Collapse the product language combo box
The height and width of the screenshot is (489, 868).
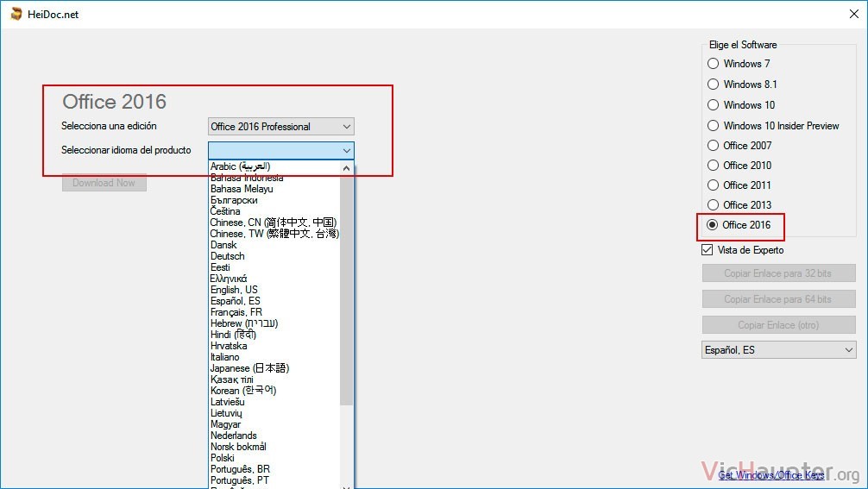[x=281, y=150]
